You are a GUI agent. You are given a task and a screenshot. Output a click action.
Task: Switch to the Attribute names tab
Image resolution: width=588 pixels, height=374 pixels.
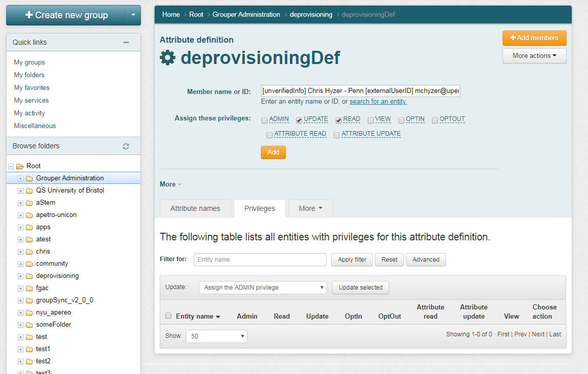click(195, 208)
